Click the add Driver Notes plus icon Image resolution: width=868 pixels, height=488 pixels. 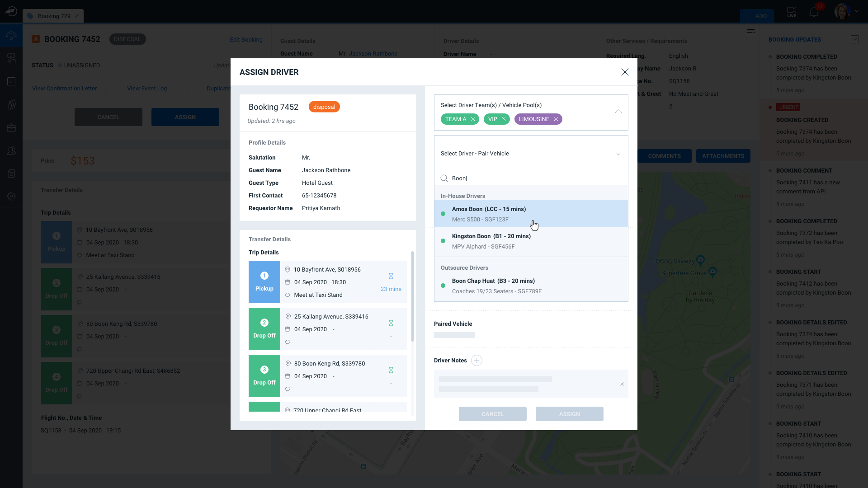(x=476, y=360)
